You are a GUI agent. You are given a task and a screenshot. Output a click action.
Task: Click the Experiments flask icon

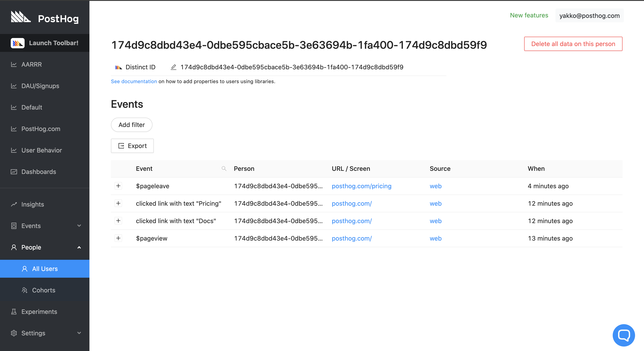(14, 311)
